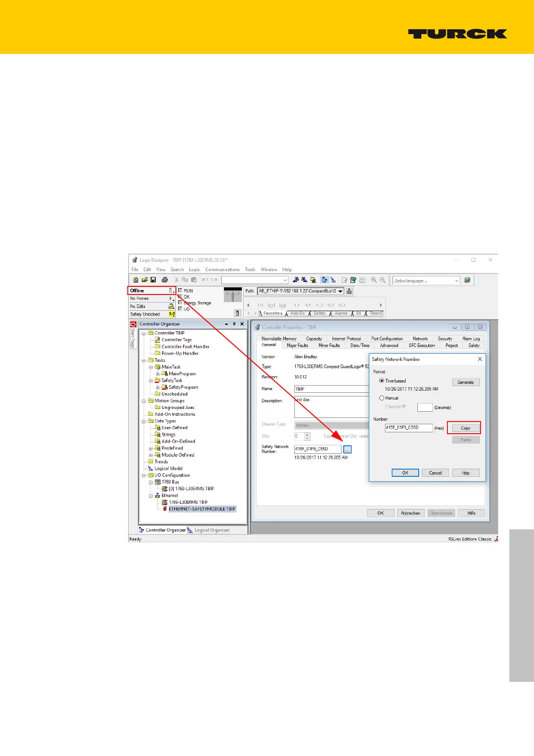Pin the Controller Organizer panel

click(x=234, y=324)
